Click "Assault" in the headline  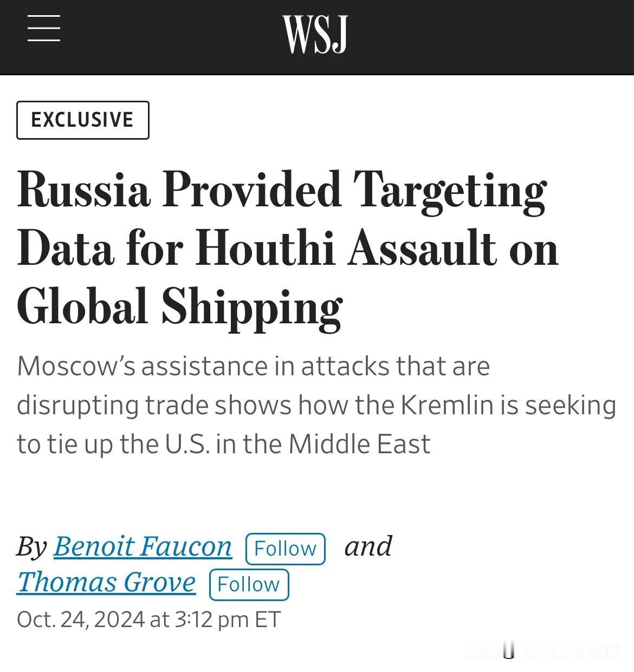point(423,249)
